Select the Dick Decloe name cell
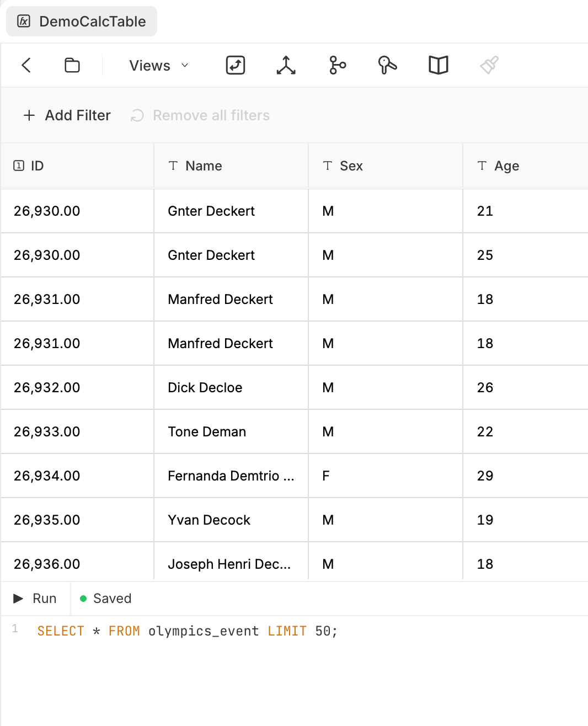Image resolution: width=588 pixels, height=726 pixels. [231, 387]
